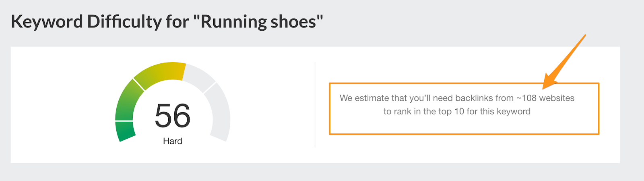Click the "~108" backlink estimate number
Screen dimensions: 644x181
(526, 98)
